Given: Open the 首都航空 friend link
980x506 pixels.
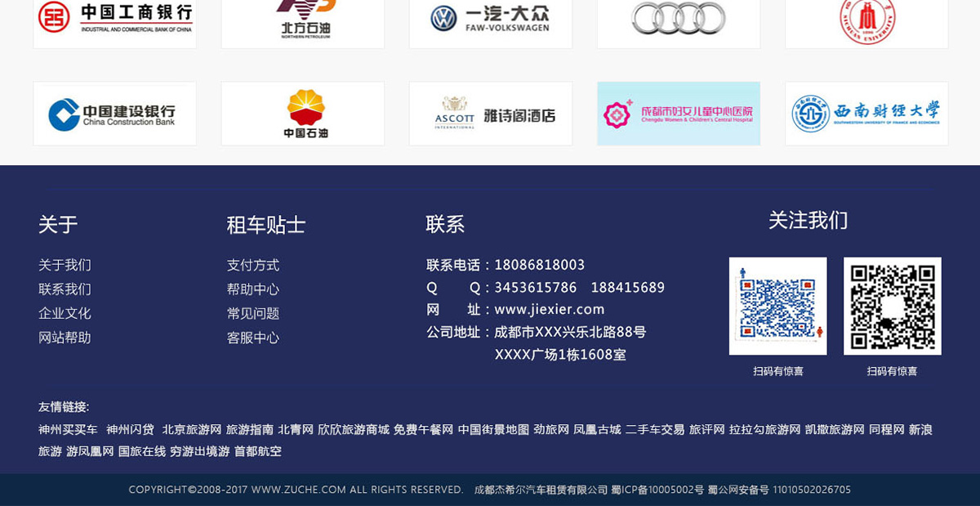Looking at the screenshot, I should pos(257,451).
